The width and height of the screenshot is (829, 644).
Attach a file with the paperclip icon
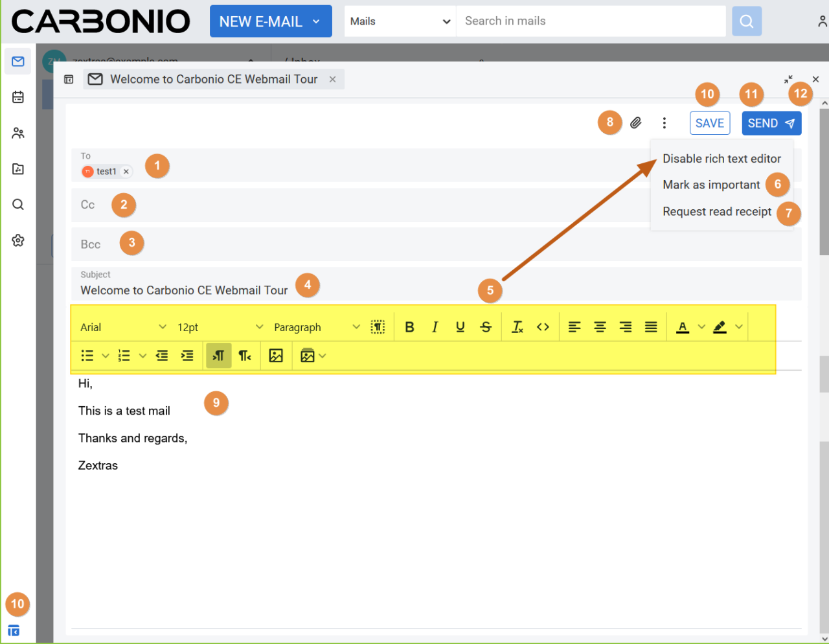[636, 122]
